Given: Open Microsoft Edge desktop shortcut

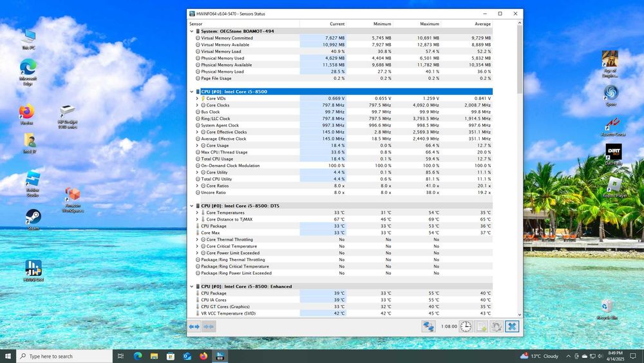Looking at the screenshot, I should [28, 72].
